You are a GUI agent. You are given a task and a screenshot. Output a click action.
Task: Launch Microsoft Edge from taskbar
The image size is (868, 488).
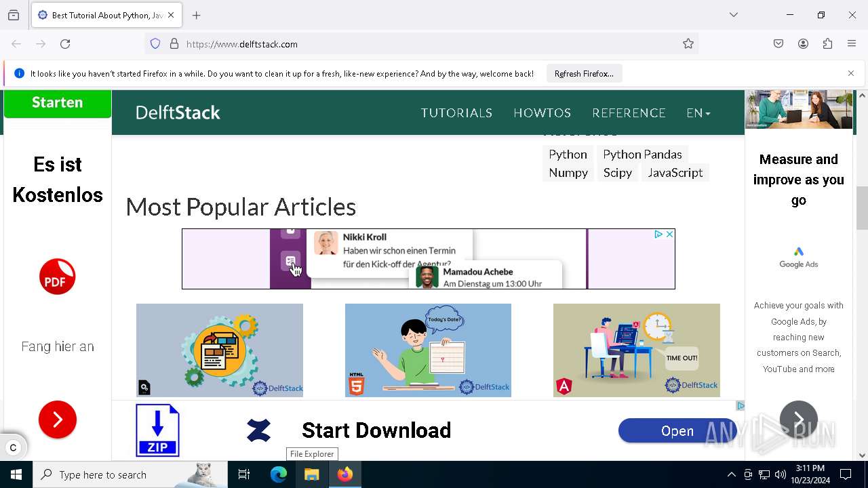click(279, 474)
